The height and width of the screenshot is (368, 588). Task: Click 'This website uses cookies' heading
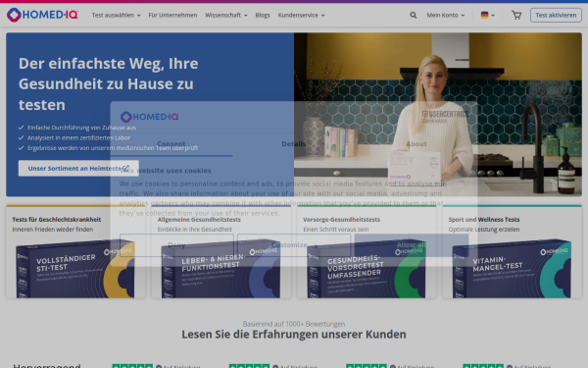point(166,171)
